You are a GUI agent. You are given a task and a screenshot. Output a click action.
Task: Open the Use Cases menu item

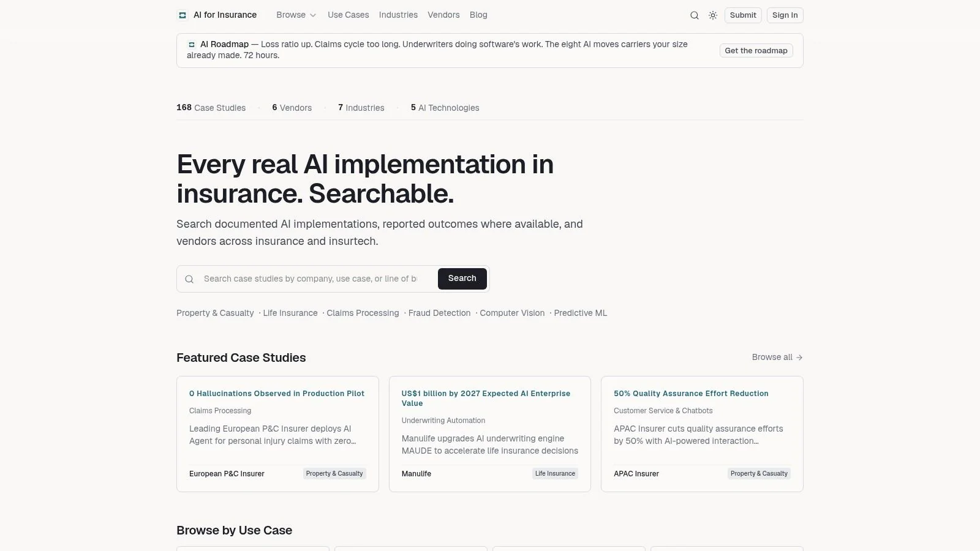pos(349,15)
